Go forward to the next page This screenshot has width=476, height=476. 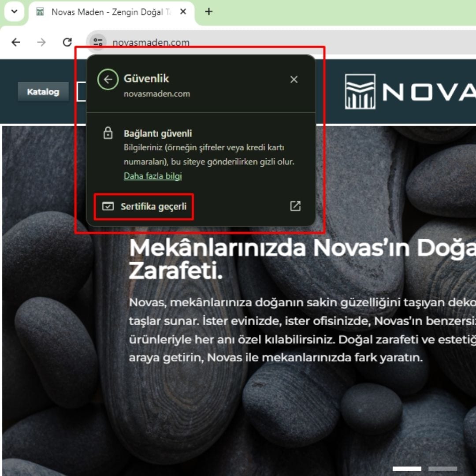[41, 42]
